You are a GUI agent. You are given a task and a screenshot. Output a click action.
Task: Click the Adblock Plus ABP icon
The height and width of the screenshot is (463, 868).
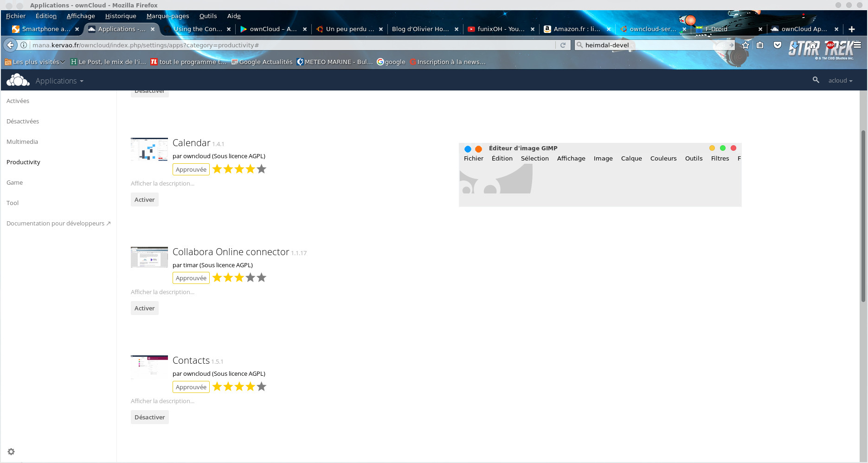click(x=830, y=45)
